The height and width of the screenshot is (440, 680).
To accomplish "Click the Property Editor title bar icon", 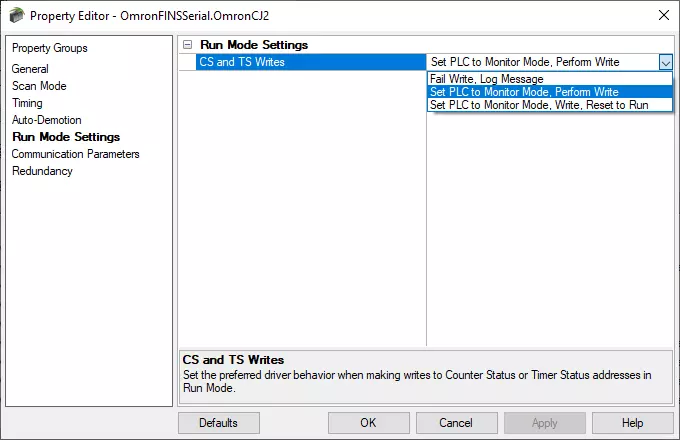I will click(x=17, y=15).
